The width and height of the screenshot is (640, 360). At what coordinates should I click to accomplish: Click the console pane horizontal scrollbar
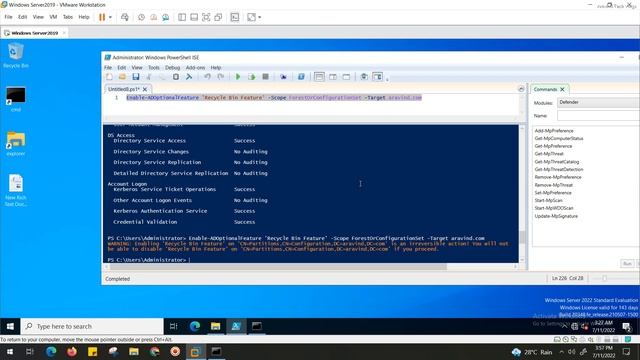point(278,267)
